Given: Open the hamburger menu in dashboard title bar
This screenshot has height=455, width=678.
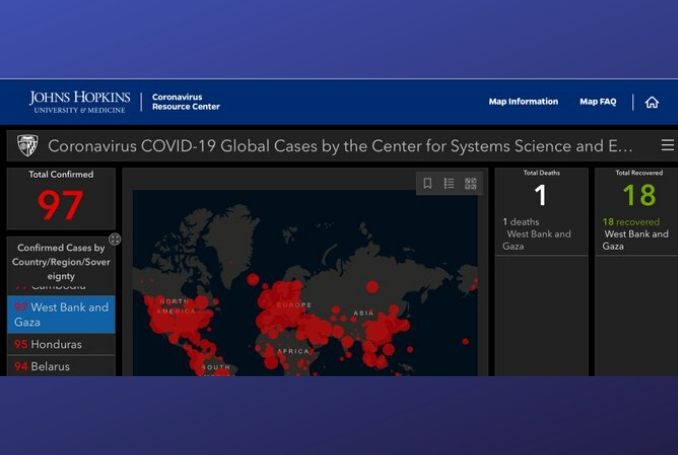Looking at the screenshot, I should (667, 146).
